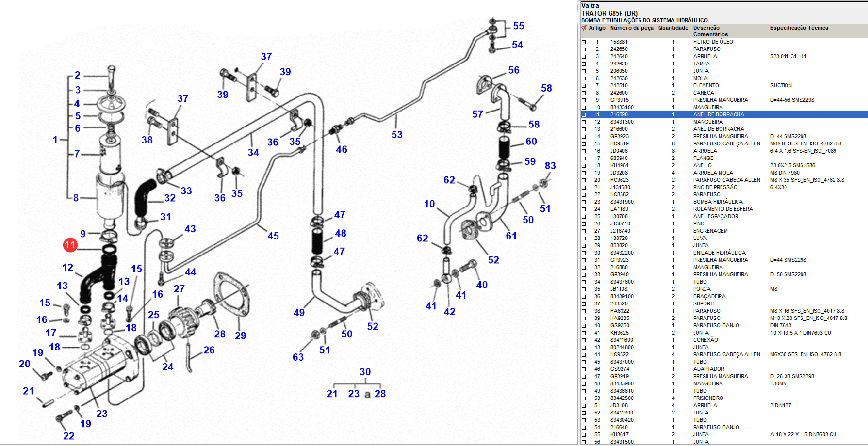Toggle the checkbox for UNIDADE HIDRÁULICA row
This screenshot has width=868, height=446.
584,253
